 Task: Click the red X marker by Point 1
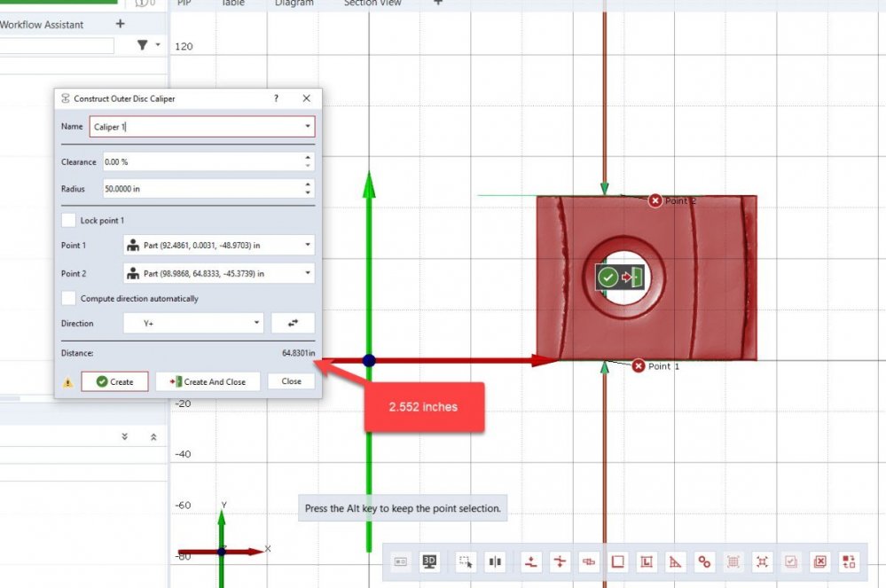[639, 366]
